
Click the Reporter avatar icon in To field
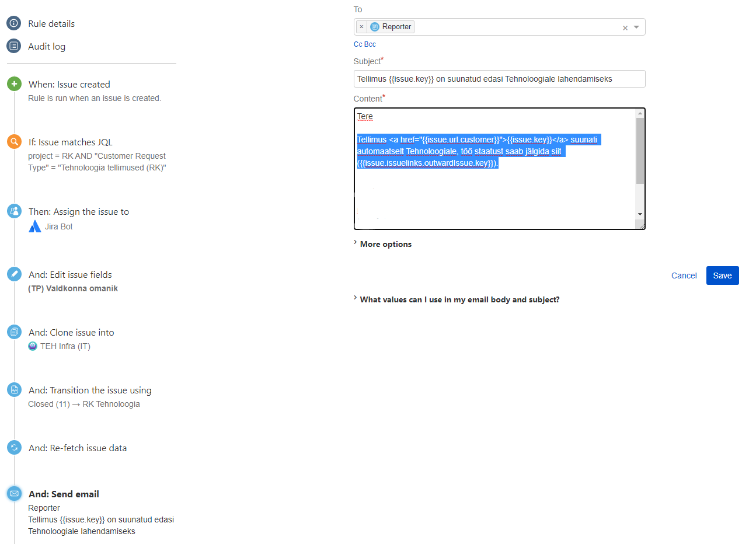tap(375, 27)
